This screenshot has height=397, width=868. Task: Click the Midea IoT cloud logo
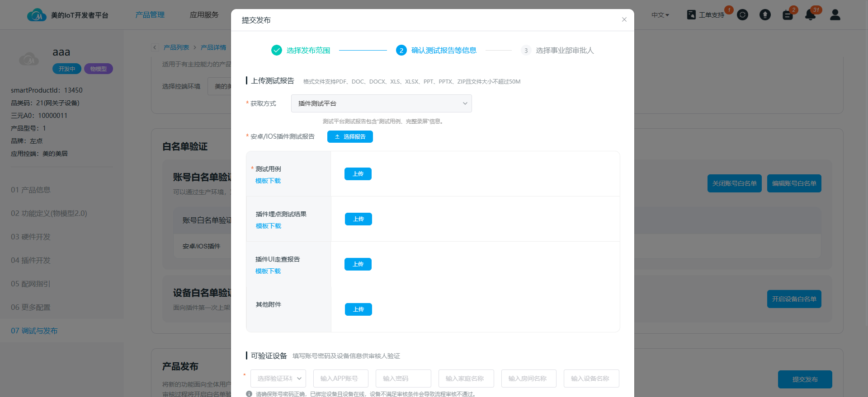36,15
